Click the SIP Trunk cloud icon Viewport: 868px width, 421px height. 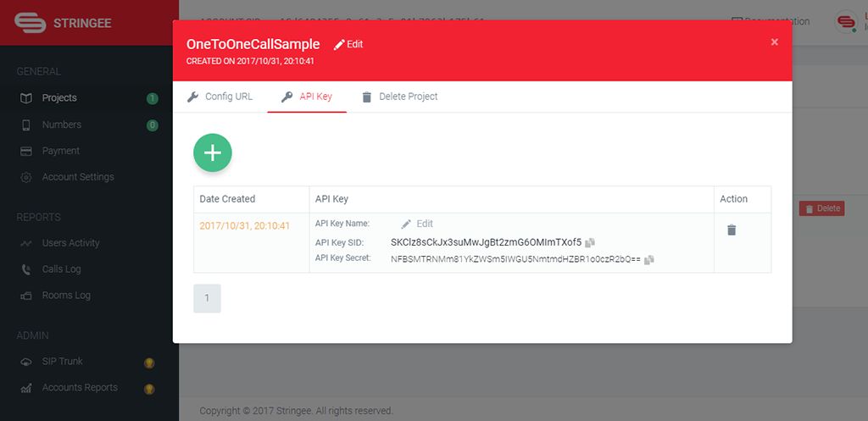pyautogui.click(x=26, y=362)
